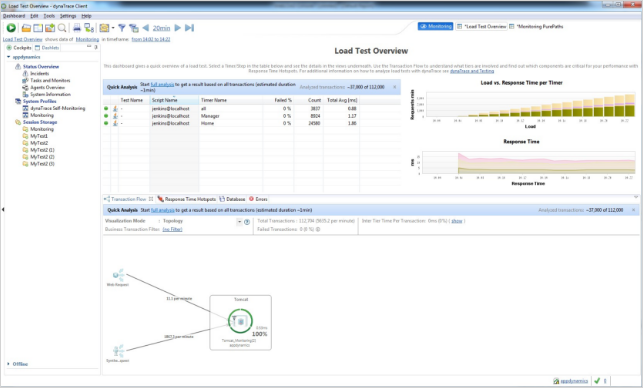Click the new dashboard window toolbar icon
Image resolution: width=644 pixels, height=389 pixels.
38,28
